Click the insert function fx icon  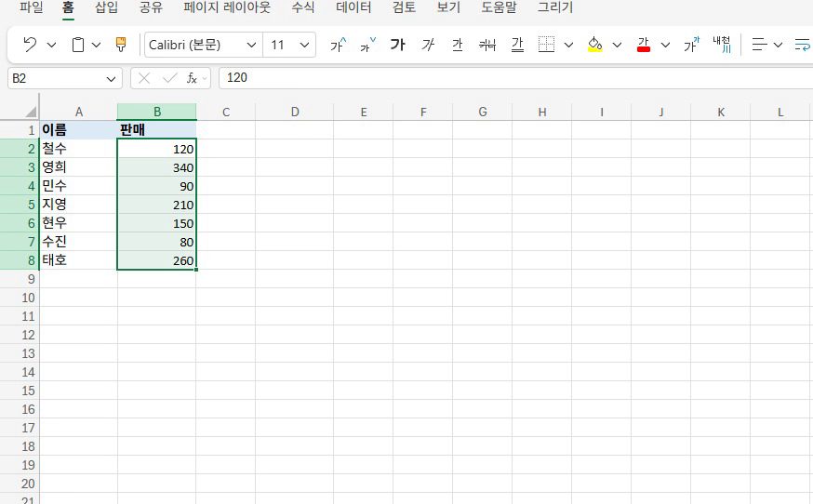coord(192,78)
